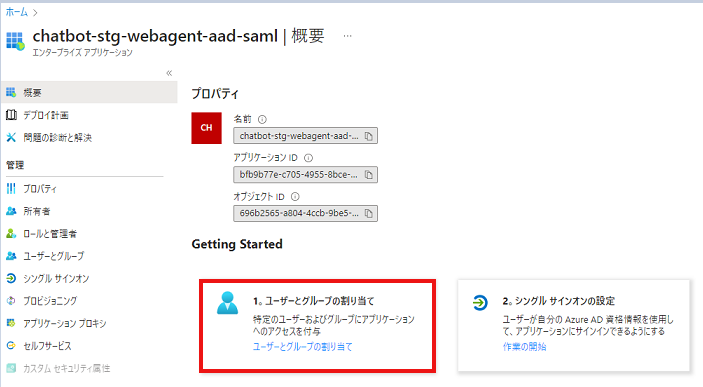Viewport: 703px width, 387px height.
Task: Click the red CH application logo
Action: tap(206, 128)
